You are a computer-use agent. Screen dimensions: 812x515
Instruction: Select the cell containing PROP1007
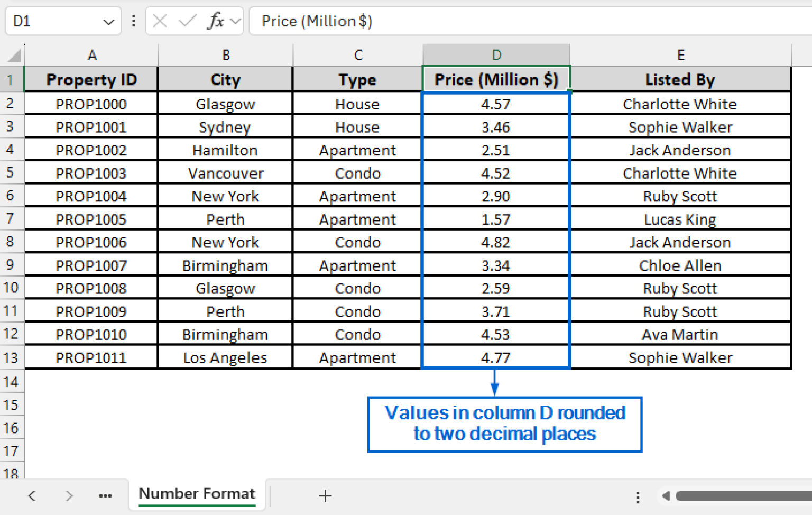[x=91, y=265]
